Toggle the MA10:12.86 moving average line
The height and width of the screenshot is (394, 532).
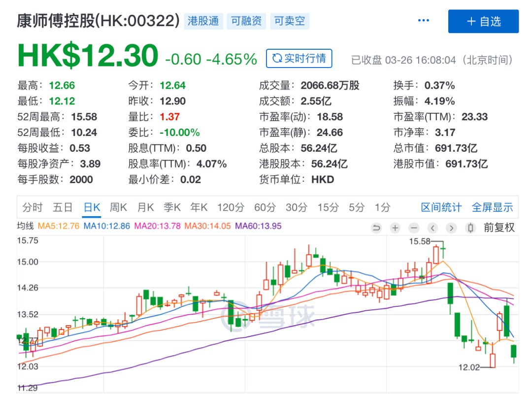point(106,226)
